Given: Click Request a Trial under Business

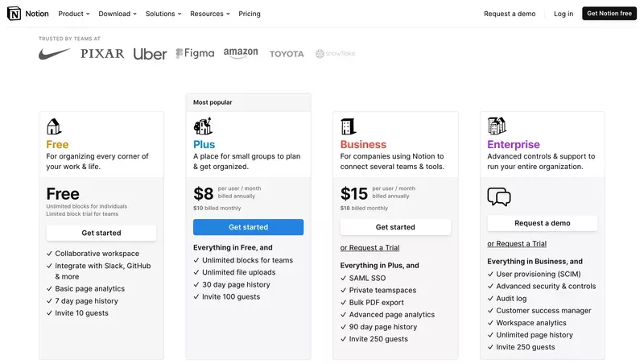Looking at the screenshot, I should coord(369,248).
